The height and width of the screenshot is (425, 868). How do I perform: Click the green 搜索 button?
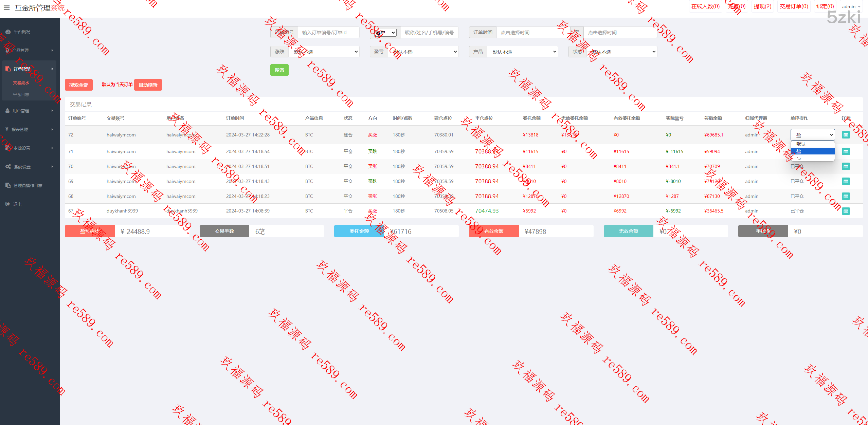click(279, 70)
